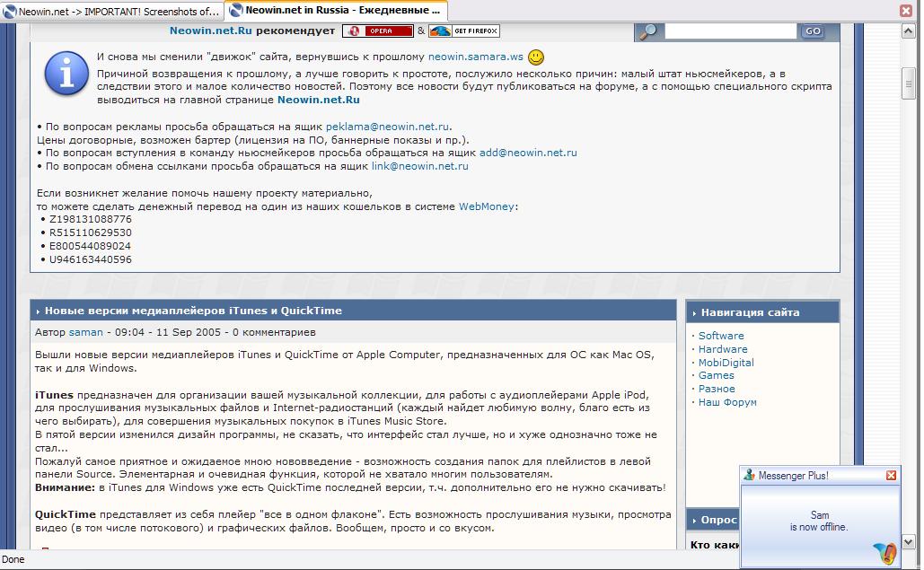
Task: Click the link@neowin.net.ru email link
Action: point(419,166)
